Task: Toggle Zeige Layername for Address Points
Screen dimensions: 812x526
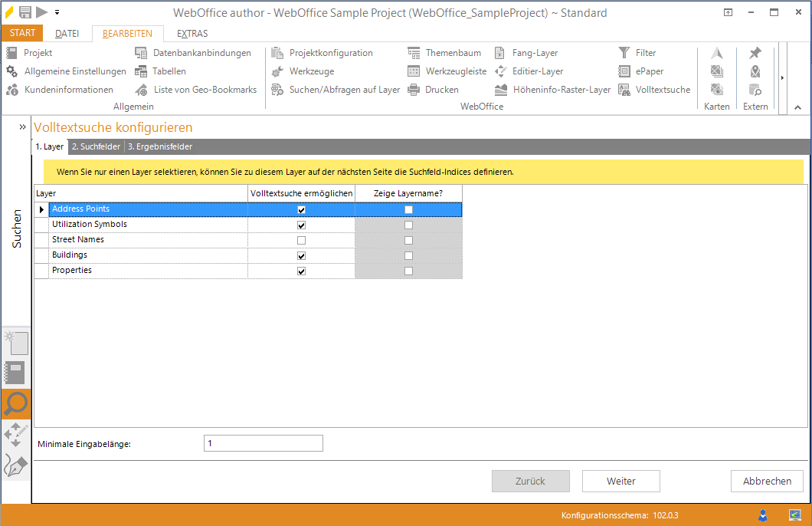Action: (x=408, y=209)
